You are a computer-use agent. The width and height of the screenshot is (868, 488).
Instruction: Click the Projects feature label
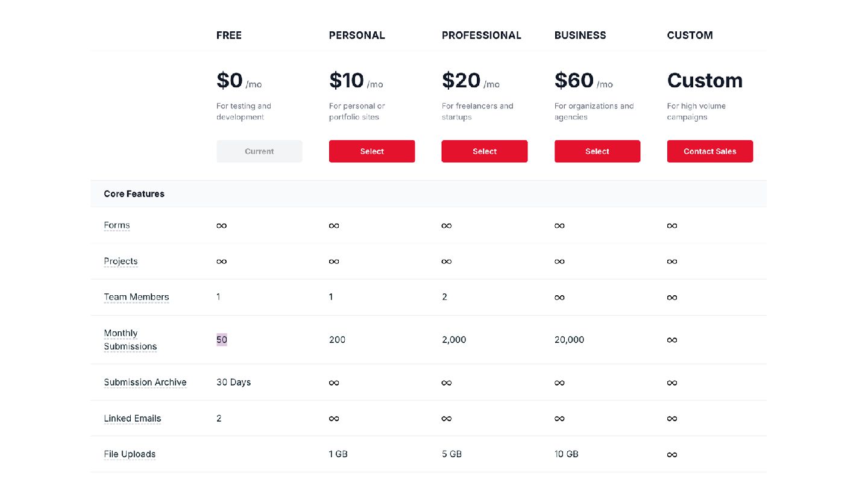point(121,261)
